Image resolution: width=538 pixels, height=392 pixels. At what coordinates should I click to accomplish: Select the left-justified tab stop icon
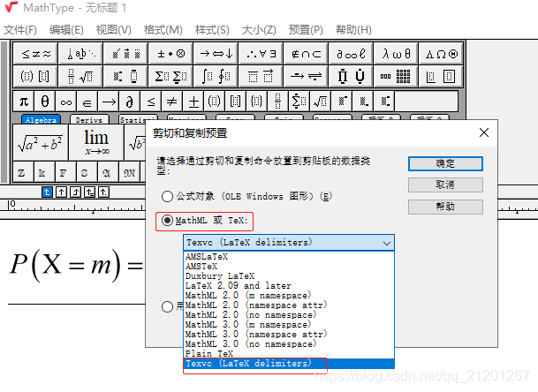(47, 192)
